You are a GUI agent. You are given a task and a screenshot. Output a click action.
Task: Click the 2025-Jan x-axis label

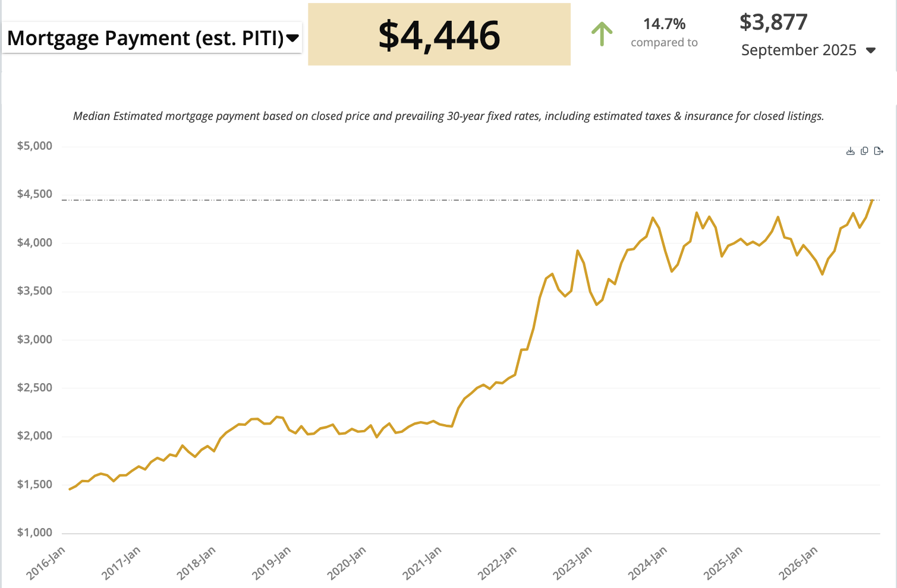click(x=723, y=562)
